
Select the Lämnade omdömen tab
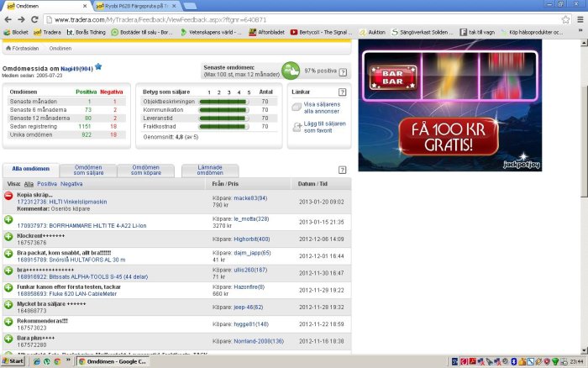coord(210,170)
